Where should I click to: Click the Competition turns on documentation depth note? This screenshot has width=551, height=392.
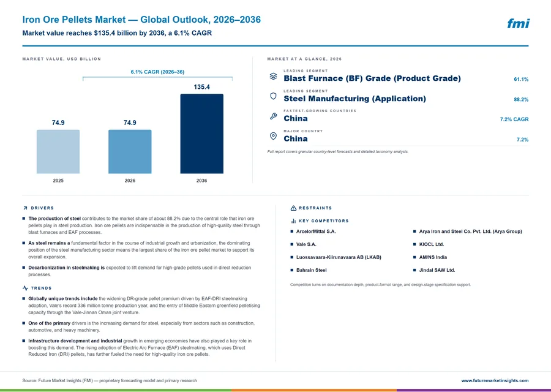[381, 285]
